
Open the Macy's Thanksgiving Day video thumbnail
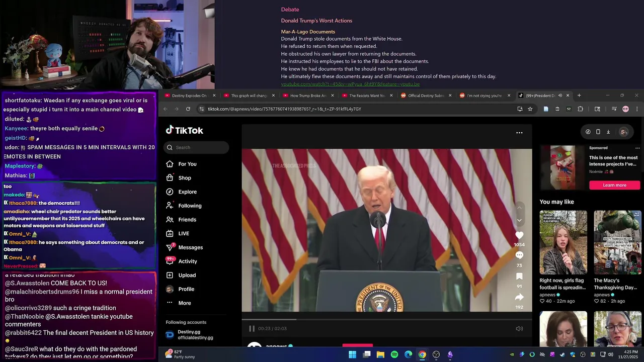click(617, 242)
